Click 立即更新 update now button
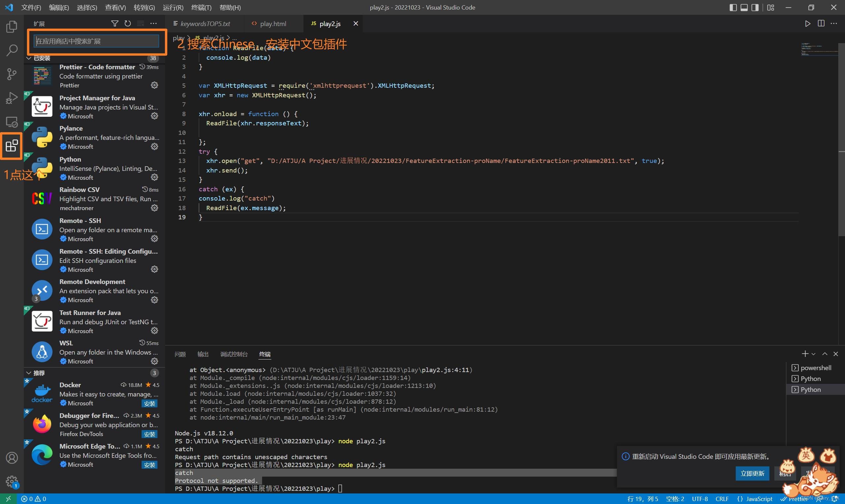Viewport: 845px width, 504px height. [x=752, y=473]
